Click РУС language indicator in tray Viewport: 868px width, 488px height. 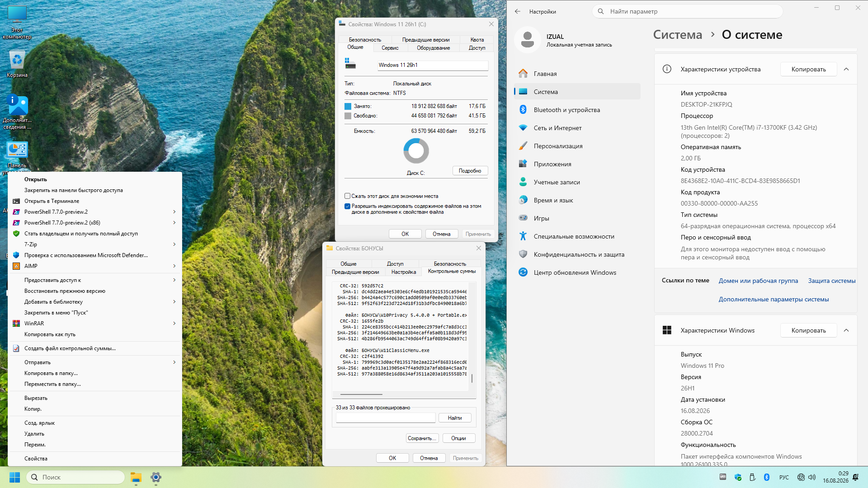coord(784,477)
